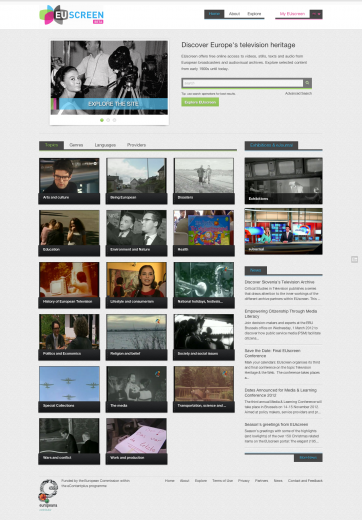Select the Topics tab
This screenshot has height=520, width=362.
click(x=51, y=145)
